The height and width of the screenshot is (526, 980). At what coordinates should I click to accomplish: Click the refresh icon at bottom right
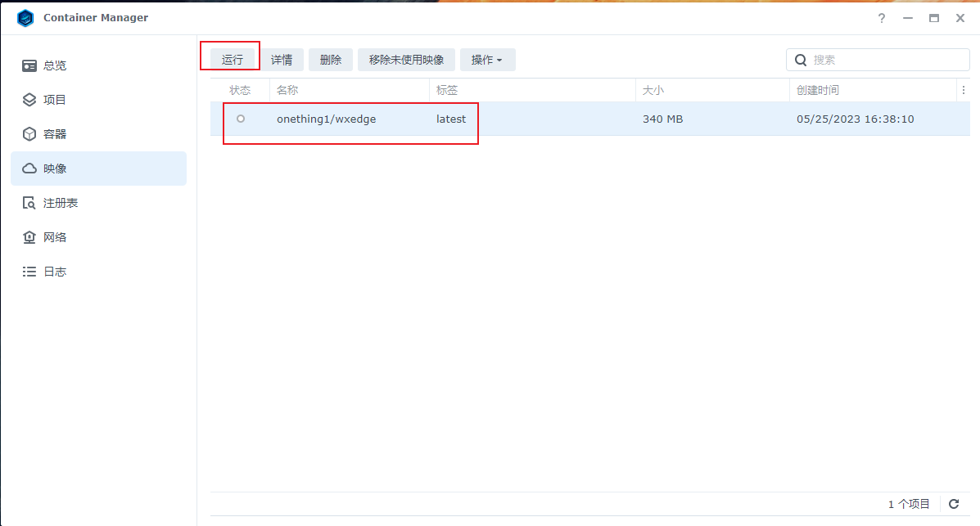(954, 504)
